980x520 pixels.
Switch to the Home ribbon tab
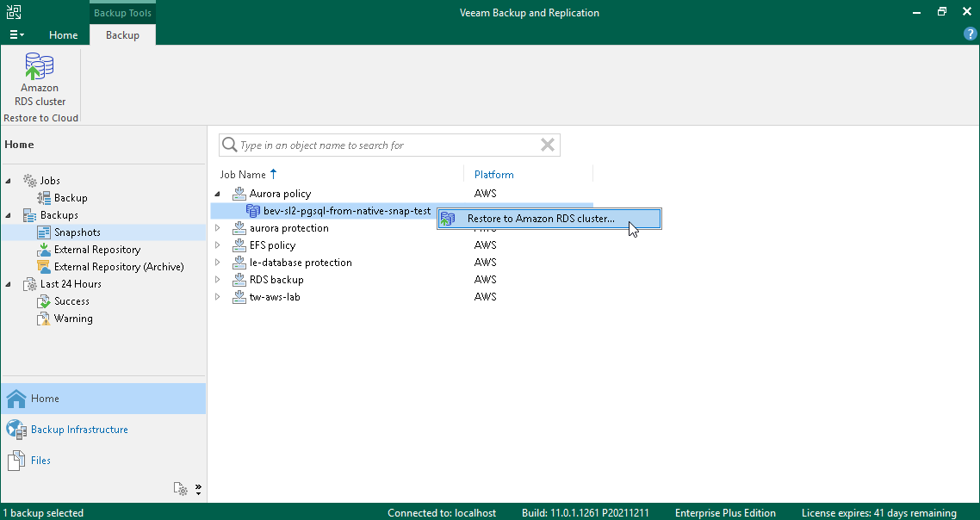63,35
